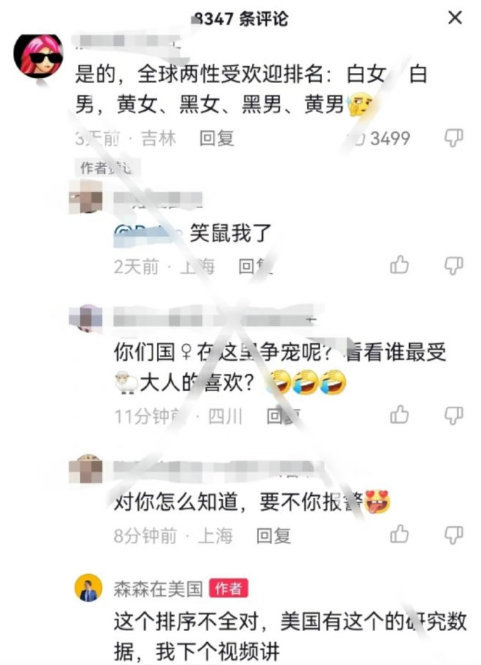Like the 笑鼠我了 reply

(x=399, y=265)
